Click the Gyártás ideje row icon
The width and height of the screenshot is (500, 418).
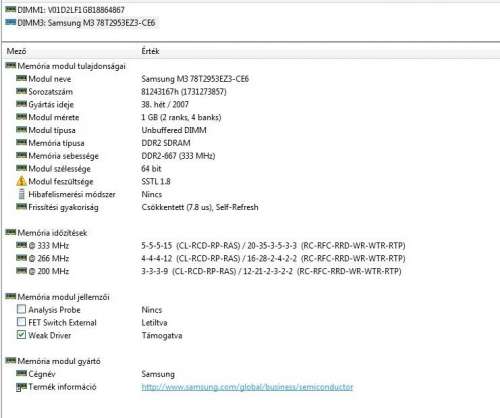pyautogui.click(x=21, y=104)
